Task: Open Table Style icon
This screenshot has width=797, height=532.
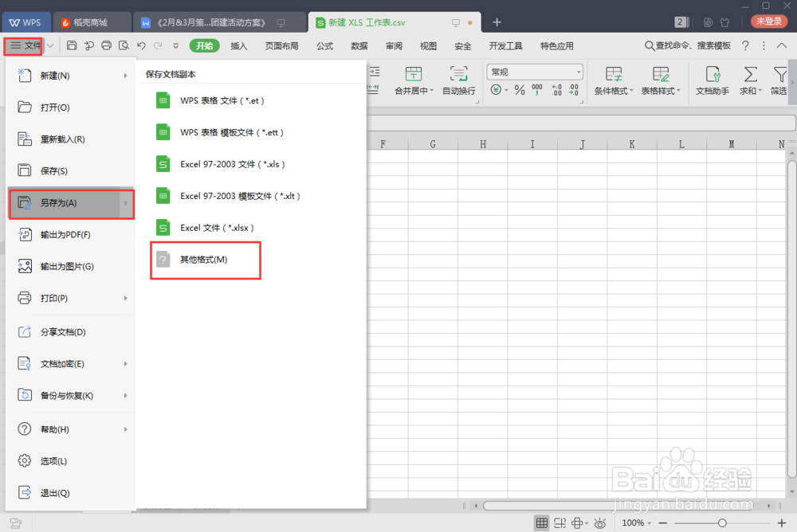Action: (660, 75)
